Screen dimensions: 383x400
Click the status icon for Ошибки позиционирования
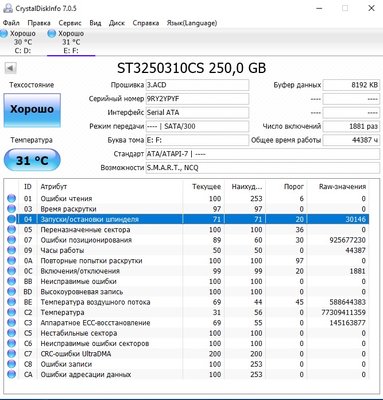click(11, 240)
